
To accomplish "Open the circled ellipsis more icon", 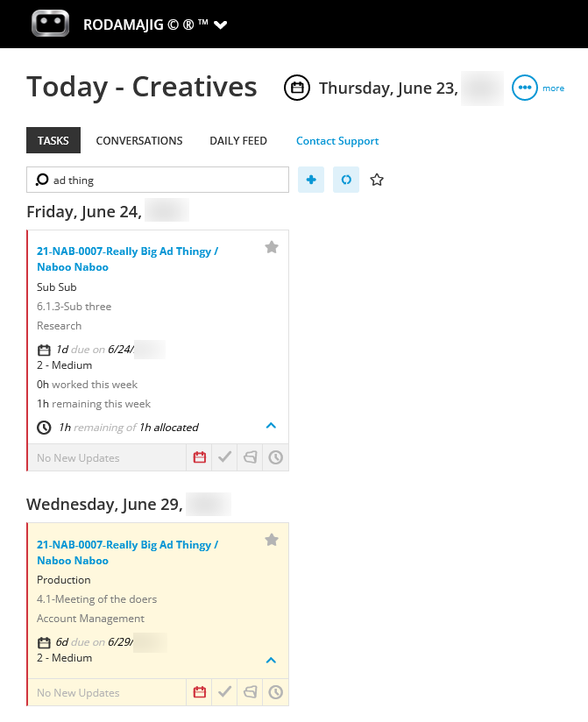I will [524, 88].
